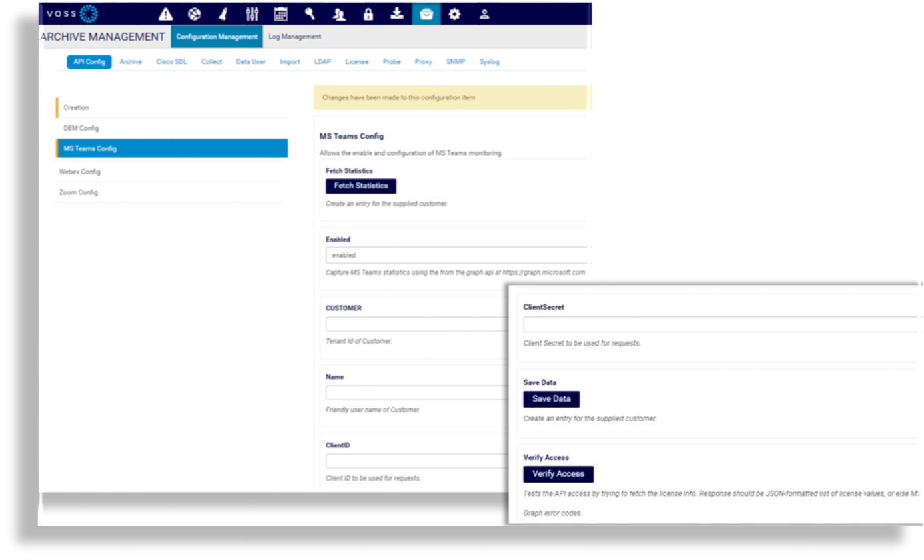Click the ARCHIVE MANAGEMENT page title
The width and height of the screenshot is (924, 560).
coord(103,37)
